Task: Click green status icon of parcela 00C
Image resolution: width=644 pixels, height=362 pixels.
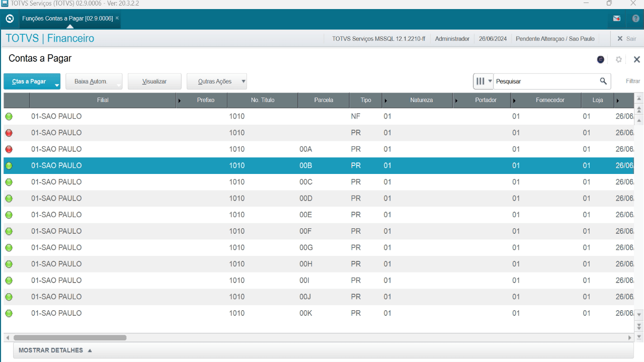Action: (9, 182)
